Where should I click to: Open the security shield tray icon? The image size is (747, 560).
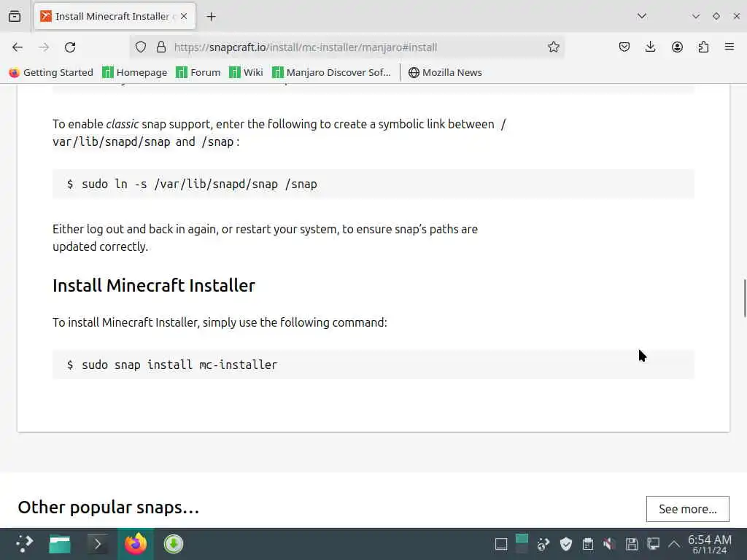pos(565,544)
